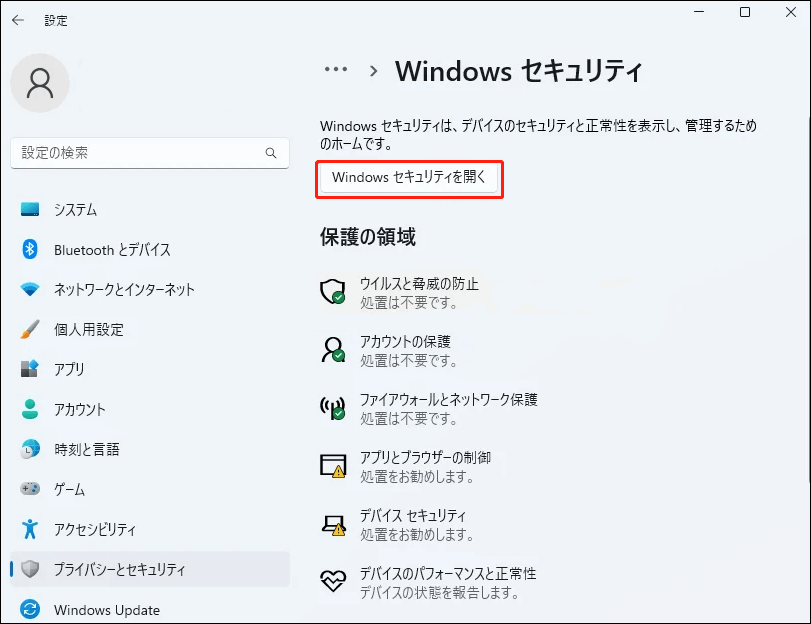The height and width of the screenshot is (624, 811).
Task: Open Windows Update in sidebar
Action: coord(106,610)
